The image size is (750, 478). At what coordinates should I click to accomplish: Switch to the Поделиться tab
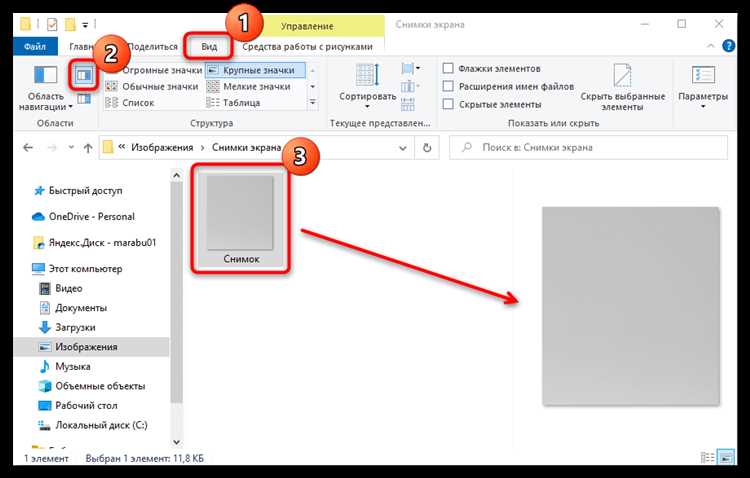153,46
